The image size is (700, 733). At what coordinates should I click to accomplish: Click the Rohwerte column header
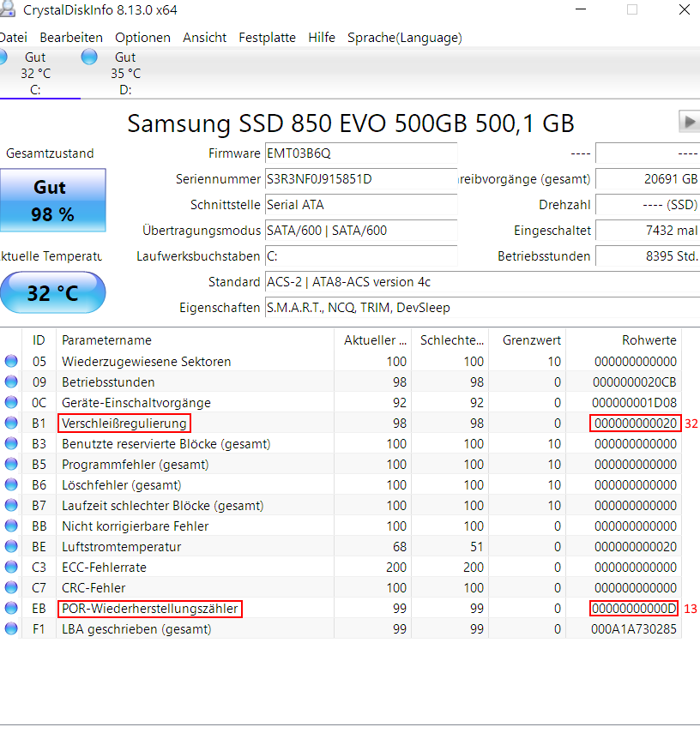pos(624,339)
